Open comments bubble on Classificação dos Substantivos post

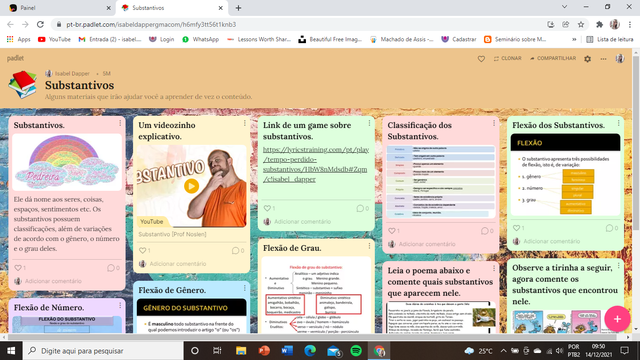coord(484,231)
